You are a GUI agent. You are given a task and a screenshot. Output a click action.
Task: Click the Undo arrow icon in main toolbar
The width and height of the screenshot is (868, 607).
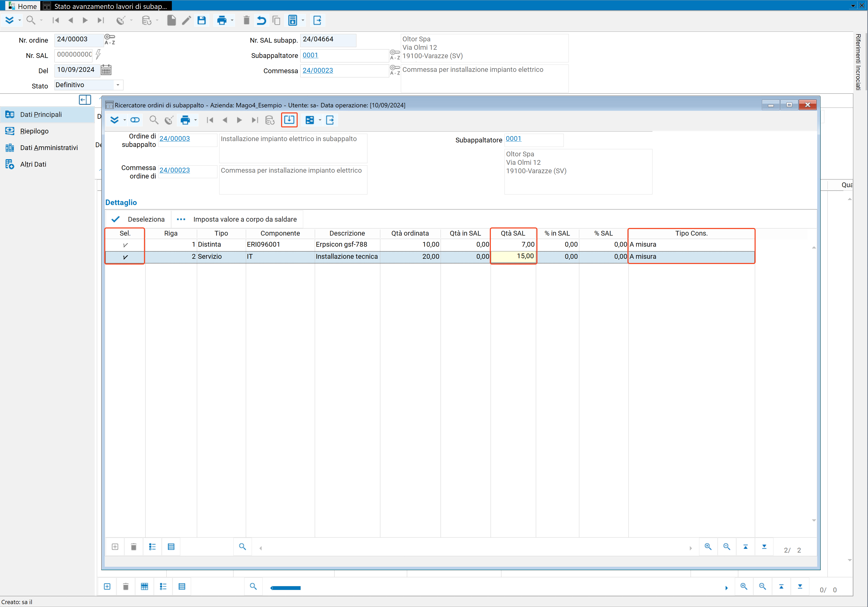[261, 21]
